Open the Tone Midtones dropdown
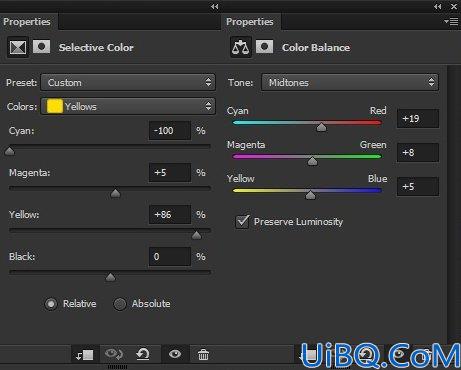 click(350, 82)
